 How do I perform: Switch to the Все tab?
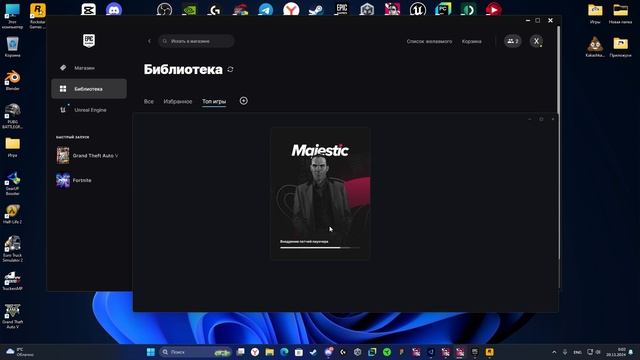tap(149, 101)
